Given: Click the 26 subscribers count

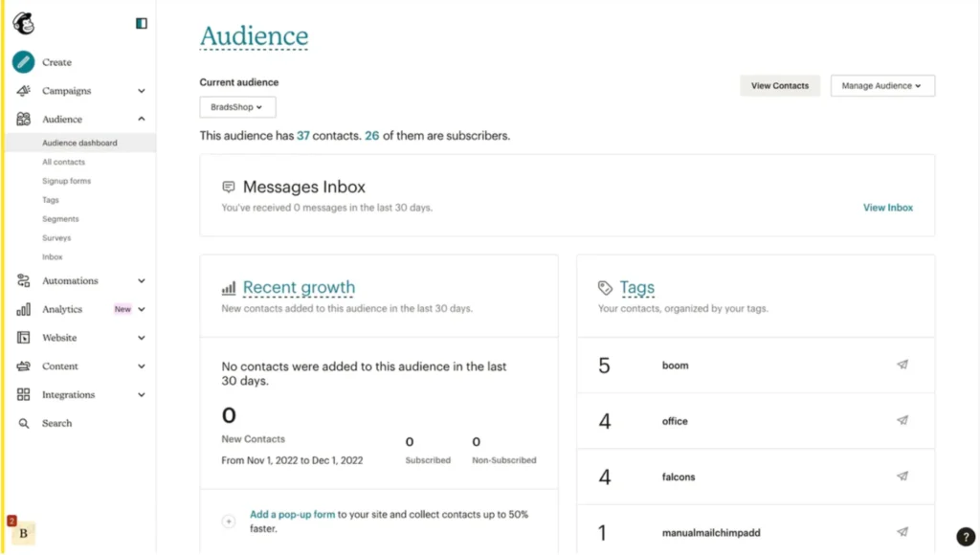Looking at the screenshot, I should 372,136.
